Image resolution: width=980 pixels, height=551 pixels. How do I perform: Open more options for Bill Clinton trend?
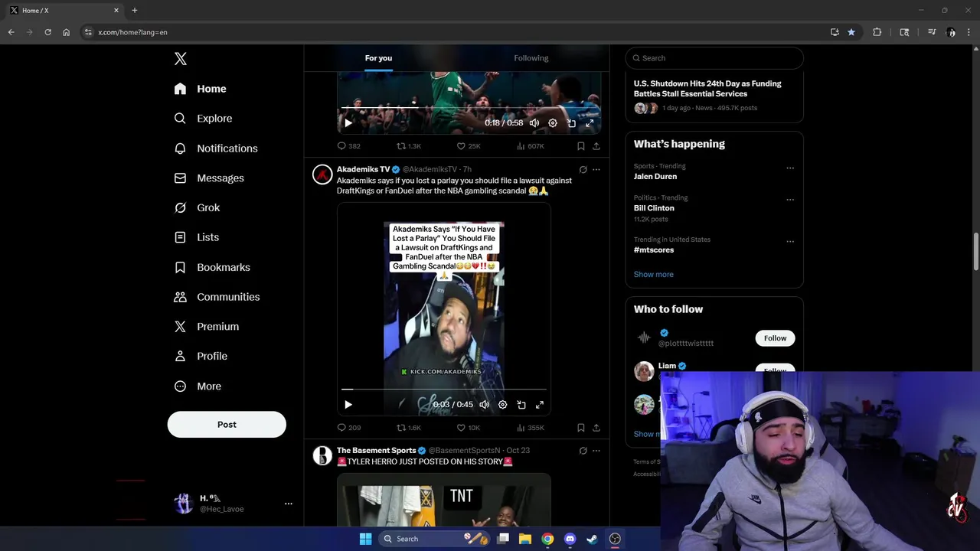pos(790,200)
